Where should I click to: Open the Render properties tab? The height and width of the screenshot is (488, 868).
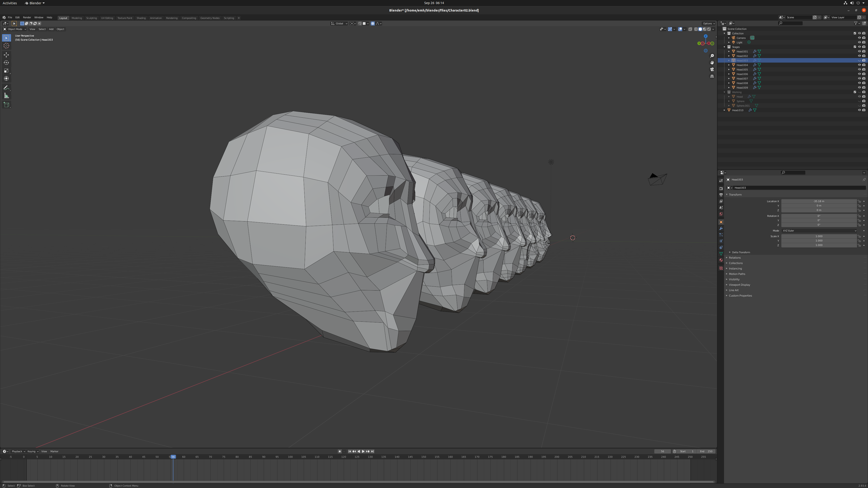click(x=721, y=189)
